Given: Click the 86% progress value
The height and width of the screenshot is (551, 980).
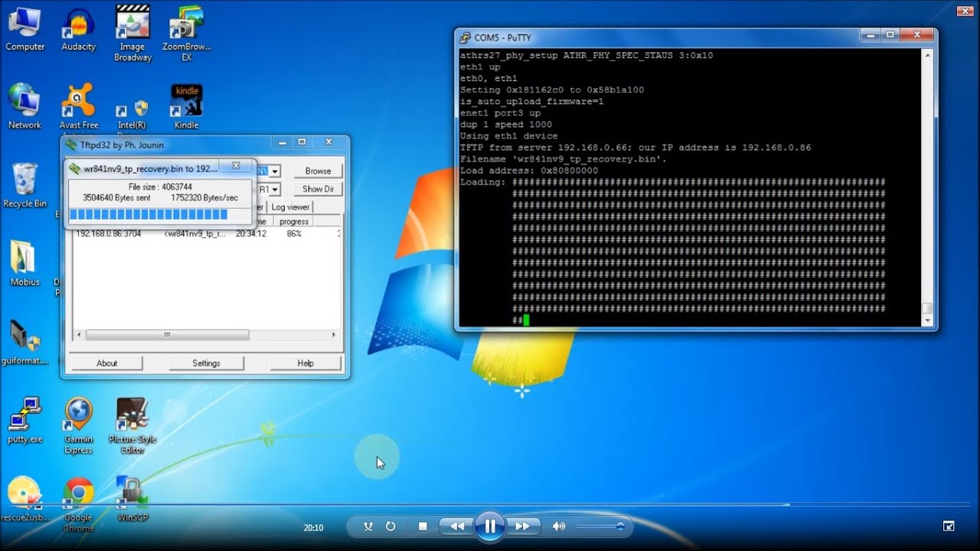Looking at the screenshot, I should (294, 233).
